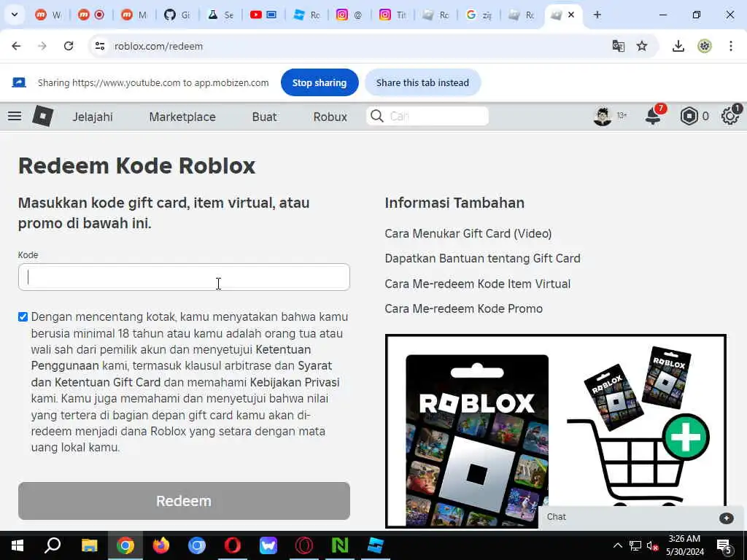
Task: Show hidden system tray icons
Action: coord(617,545)
